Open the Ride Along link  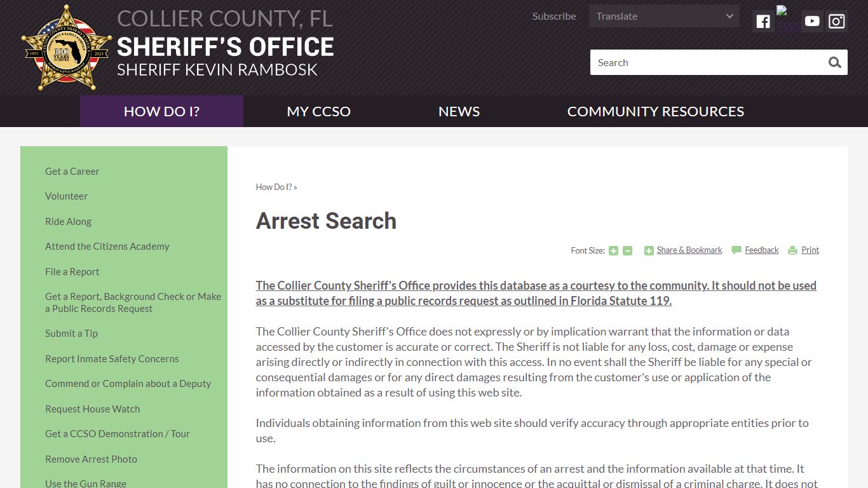click(x=68, y=221)
